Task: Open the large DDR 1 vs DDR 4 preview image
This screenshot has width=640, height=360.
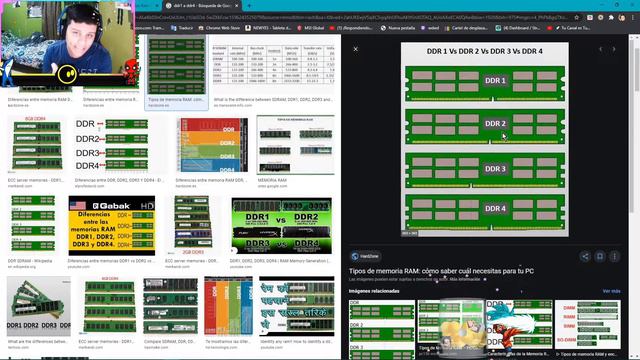Action: pos(484,140)
